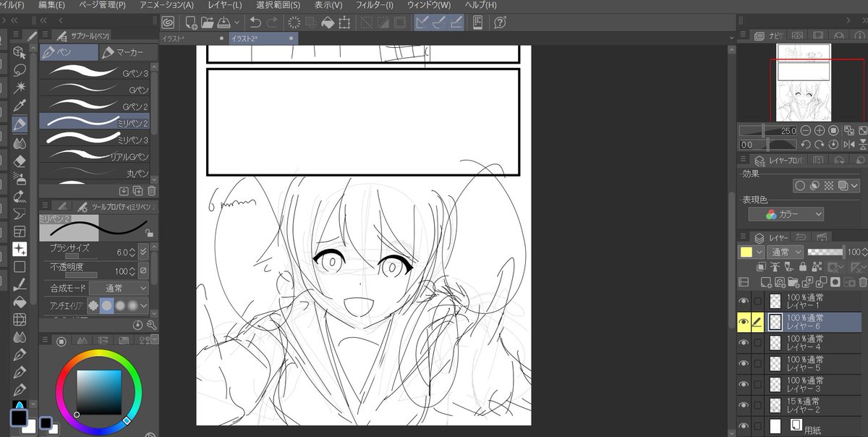Click the Clear (dotted circle) icon
Image resolution: width=868 pixels, height=437 pixels.
(x=294, y=22)
